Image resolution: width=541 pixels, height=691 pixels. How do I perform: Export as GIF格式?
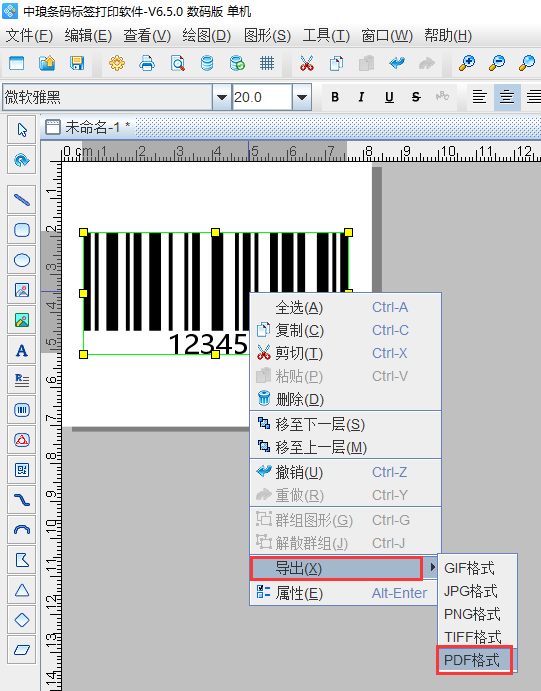point(477,568)
